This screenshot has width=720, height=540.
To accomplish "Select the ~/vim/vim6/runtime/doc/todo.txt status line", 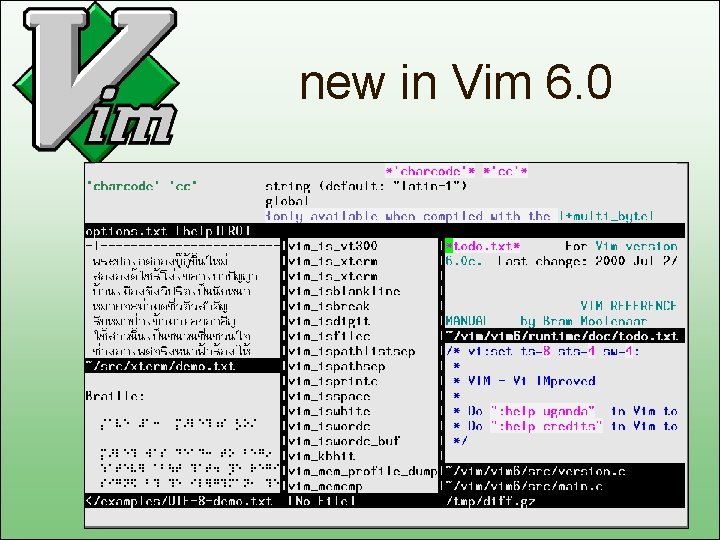I will pyautogui.click(x=564, y=336).
